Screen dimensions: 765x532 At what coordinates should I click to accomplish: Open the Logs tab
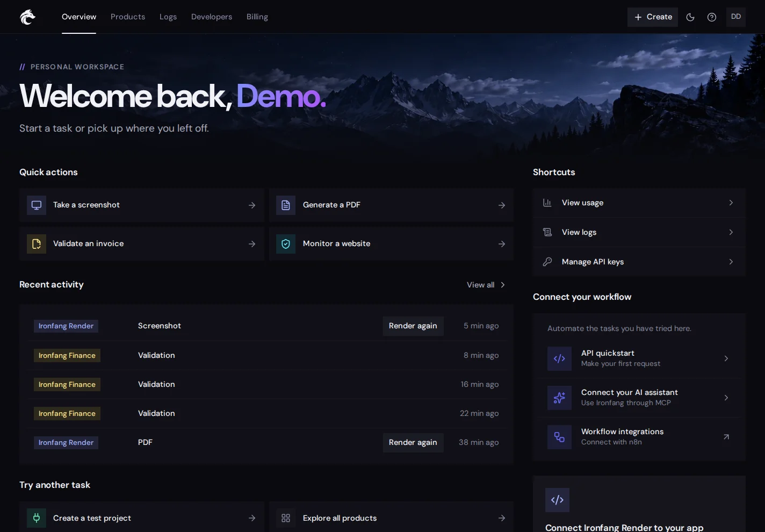[x=168, y=17]
